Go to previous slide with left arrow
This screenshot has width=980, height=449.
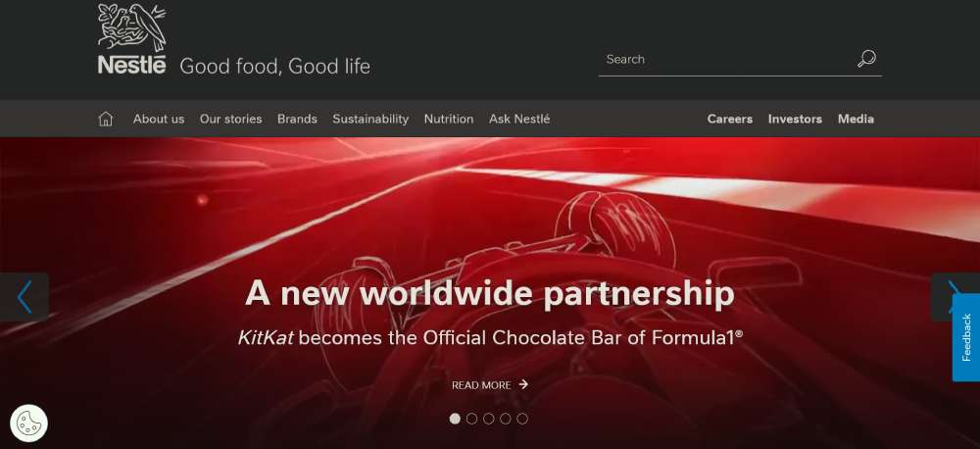[x=24, y=297]
